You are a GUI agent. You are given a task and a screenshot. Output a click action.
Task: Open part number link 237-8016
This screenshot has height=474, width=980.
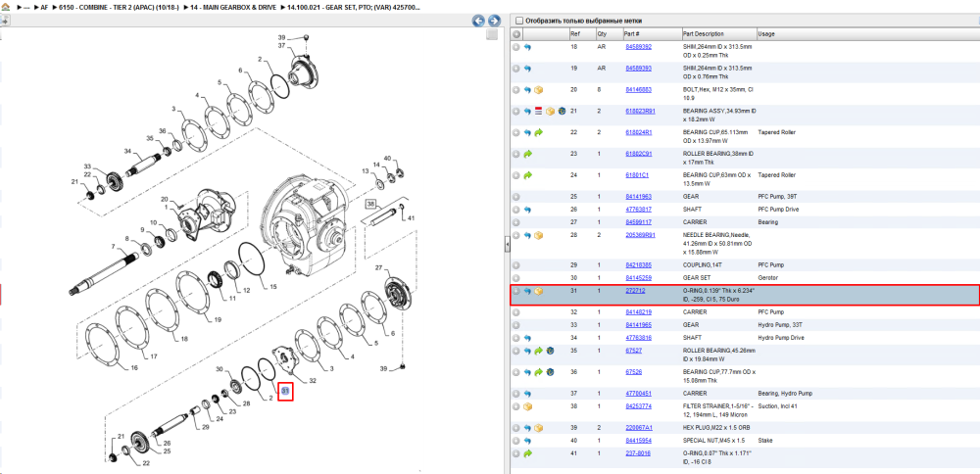click(x=638, y=453)
